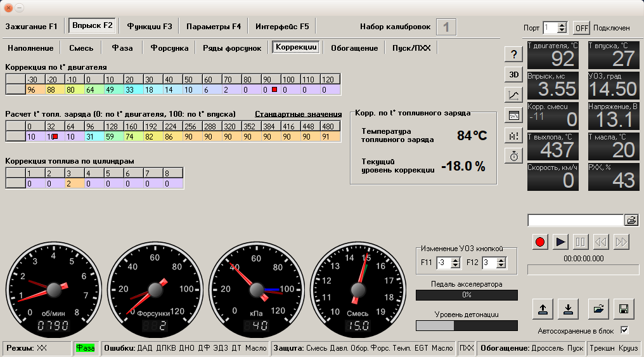Switch to 3D view button
644x357 pixels.
tap(514, 75)
